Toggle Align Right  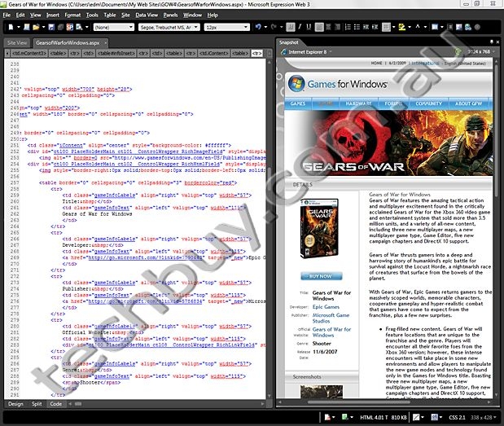[337, 28]
